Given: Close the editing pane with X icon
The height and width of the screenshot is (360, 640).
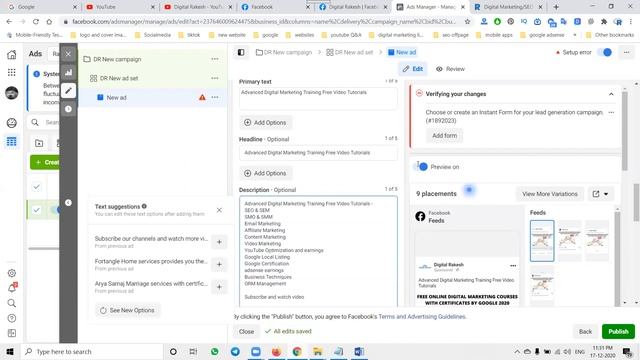Looking at the screenshot, I should pyautogui.click(x=68, y=54).
